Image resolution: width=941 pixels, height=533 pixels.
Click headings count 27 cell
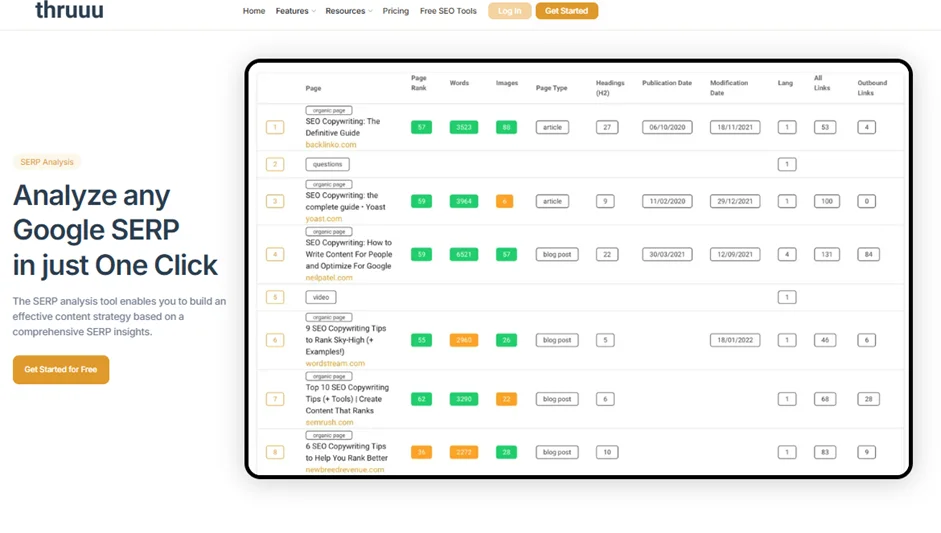click(607, 127)
